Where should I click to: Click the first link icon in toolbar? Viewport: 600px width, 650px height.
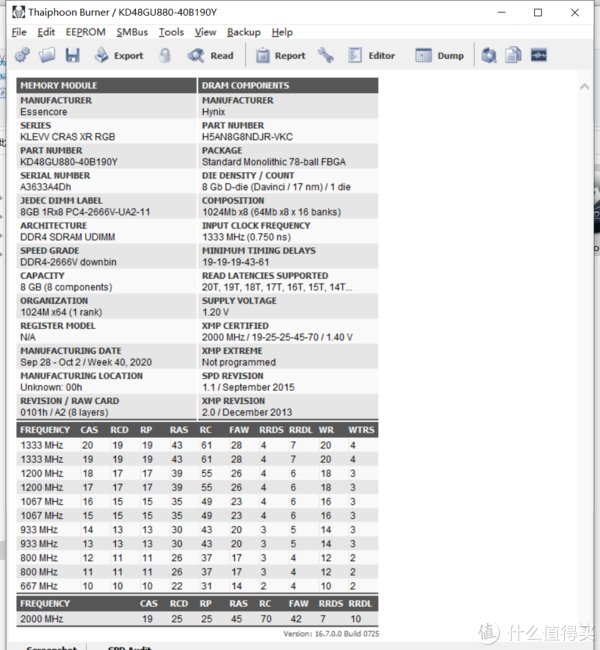coord(21,55)
